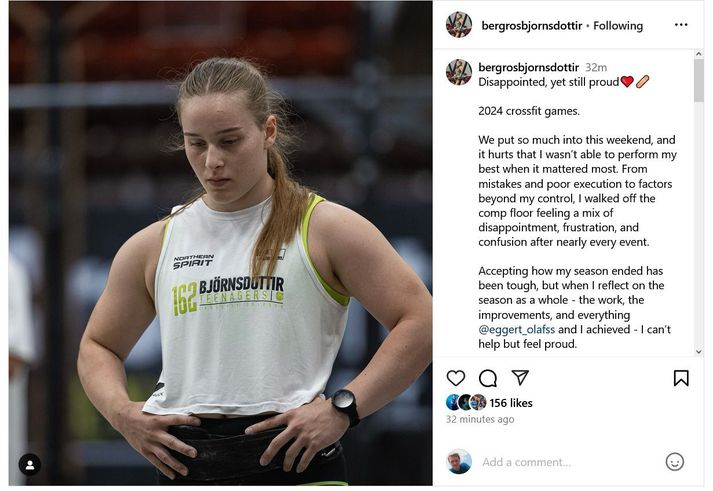Click the caption scrollbar down arrow
The height and width of the screenshot is (491, 713).
click(698, 351)
